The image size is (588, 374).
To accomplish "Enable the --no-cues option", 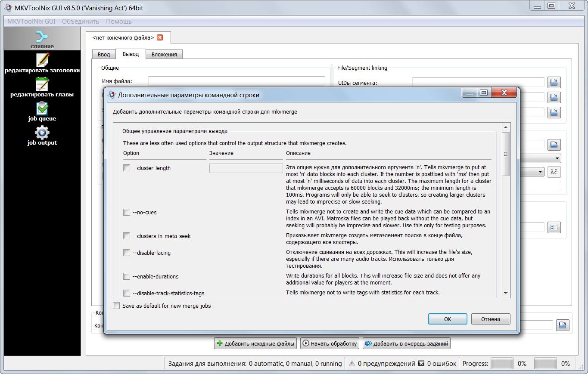I will point(127,212).
